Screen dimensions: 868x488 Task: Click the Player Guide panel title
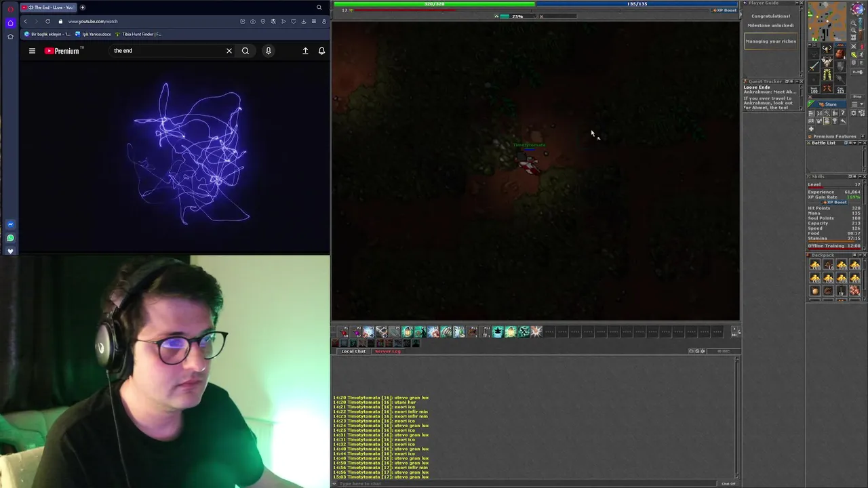coord(764,3)
